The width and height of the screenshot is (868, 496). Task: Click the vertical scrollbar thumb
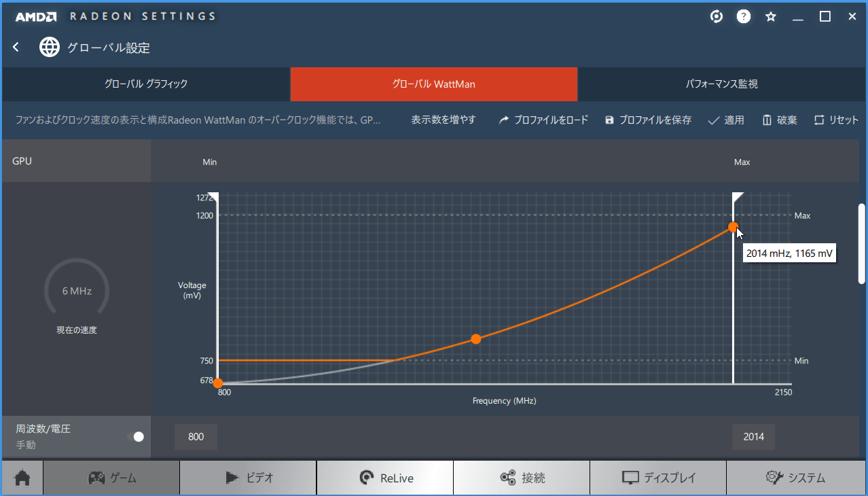point(862,243)
